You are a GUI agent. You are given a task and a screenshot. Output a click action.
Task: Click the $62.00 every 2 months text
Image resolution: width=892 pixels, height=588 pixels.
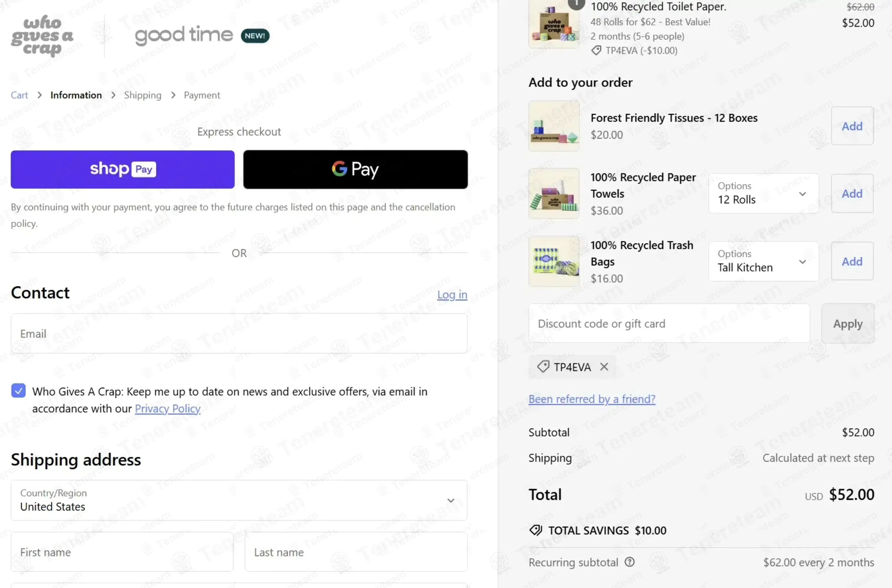click(818, 562)
